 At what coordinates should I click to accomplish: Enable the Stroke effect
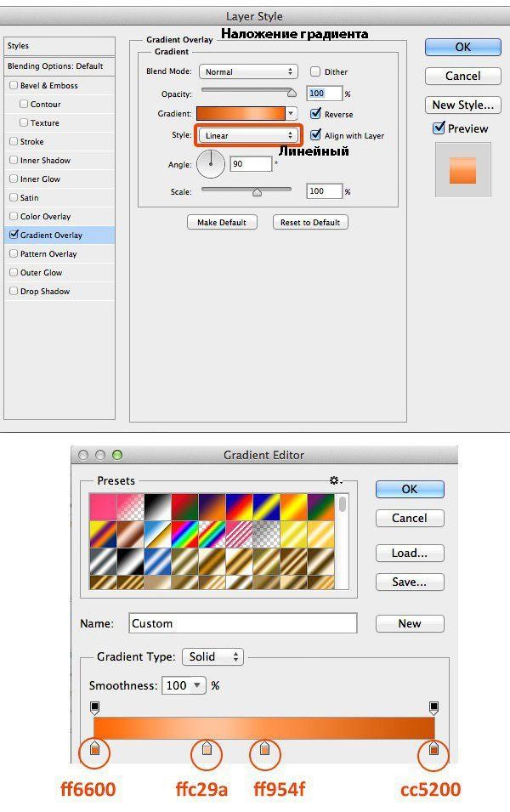(x=14, y=141)
